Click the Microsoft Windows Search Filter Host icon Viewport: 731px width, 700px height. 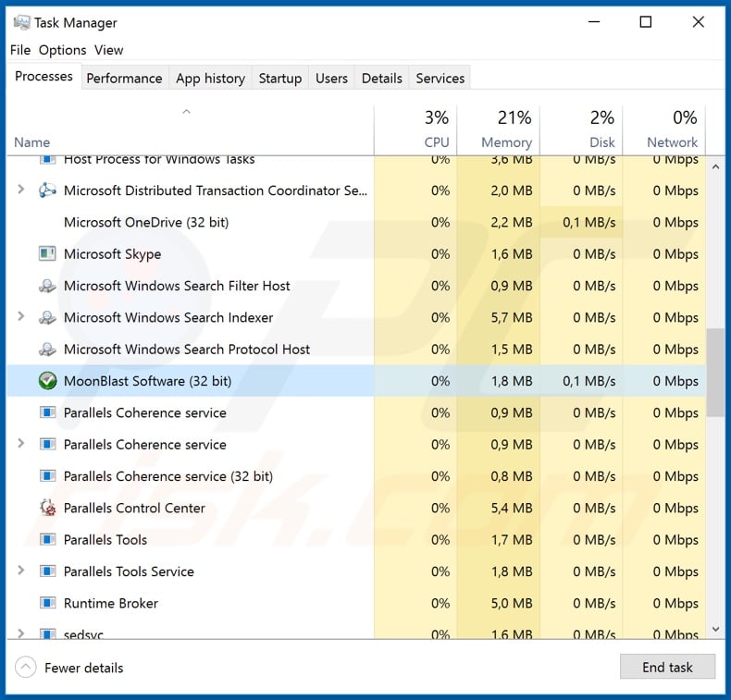click(x=47, y=286)
